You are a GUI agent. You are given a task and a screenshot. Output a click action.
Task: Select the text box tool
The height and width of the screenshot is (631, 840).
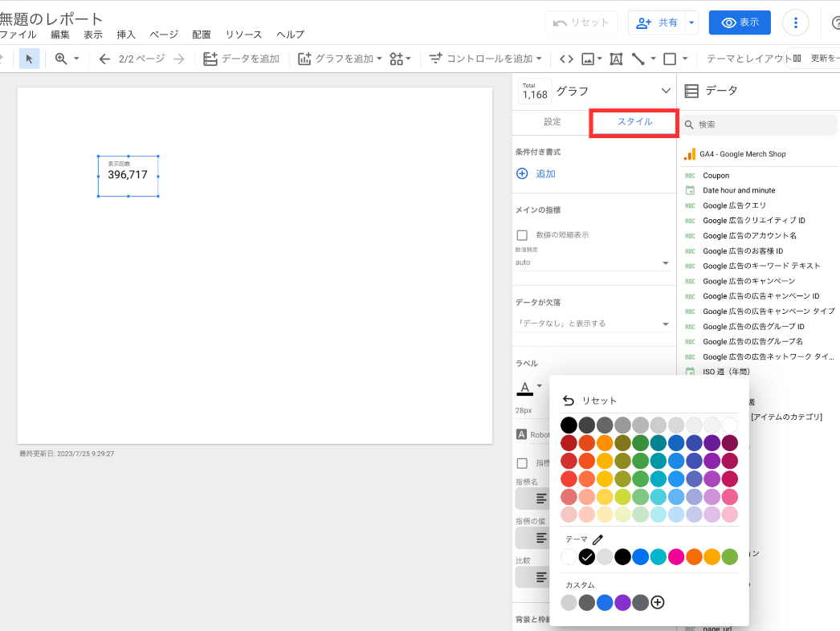click(x=616, y=59)
